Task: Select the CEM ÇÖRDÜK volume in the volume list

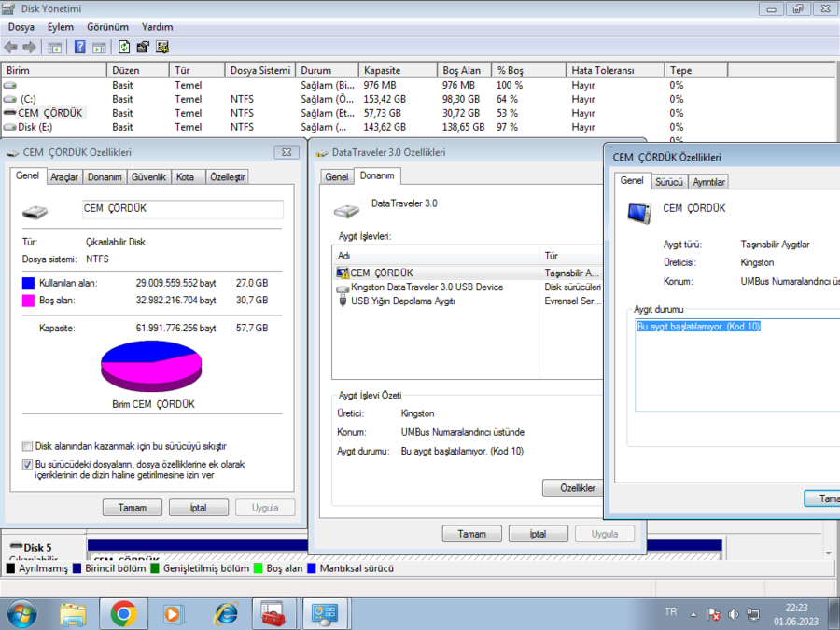Action: click(50, 113)
